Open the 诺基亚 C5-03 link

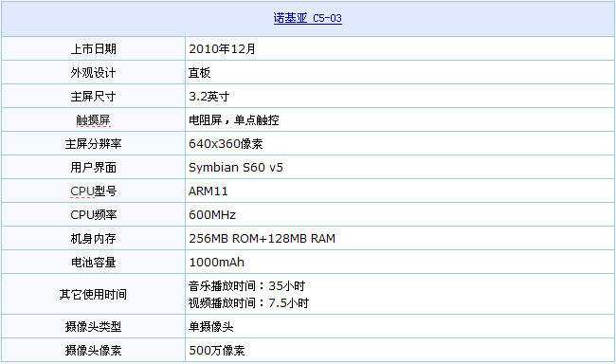pos(308,18)
